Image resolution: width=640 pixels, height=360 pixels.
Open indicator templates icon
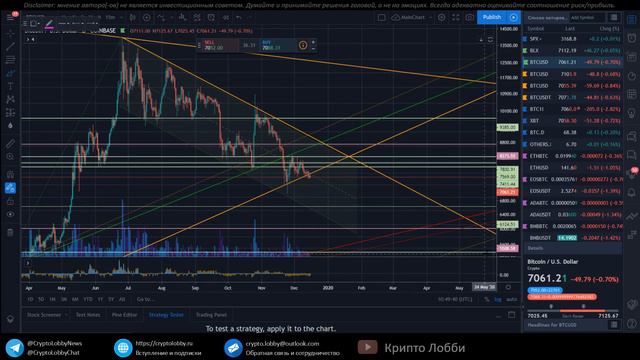(x=197, y=18)
